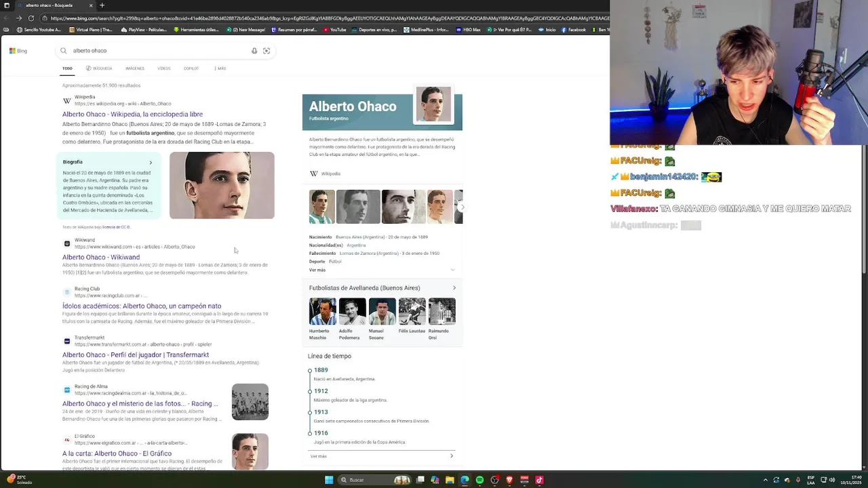The image size is (868, 488).
Task: Expand Futbolistas de Avellaneda list arrow
Action: tap(454, 288)
